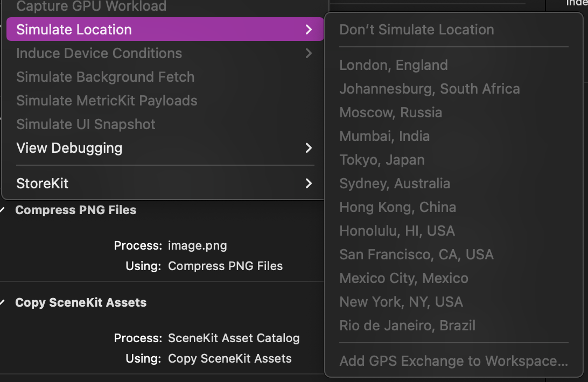
Task: Select Rio de Janeiro, Brazil location
Action: coord(454,326)
